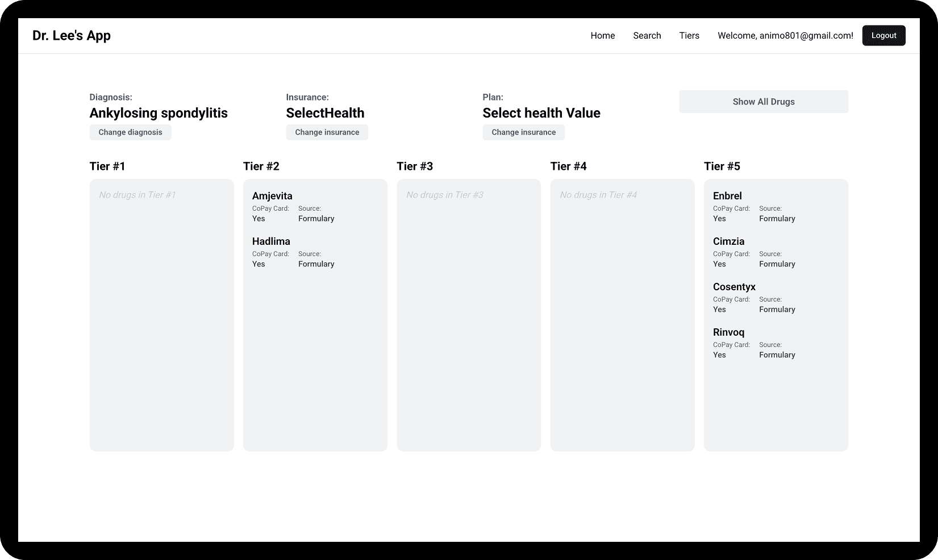Click the 'No drugs in Tier #3' placeholder
Image resolution: width=938 pixels, height=560 pixels.
(x=444, y=195)
